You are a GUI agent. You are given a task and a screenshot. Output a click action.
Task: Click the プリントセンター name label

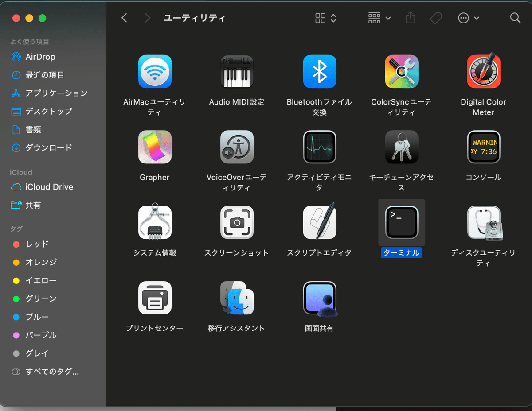pyautogui.click(x=154, y=328)
